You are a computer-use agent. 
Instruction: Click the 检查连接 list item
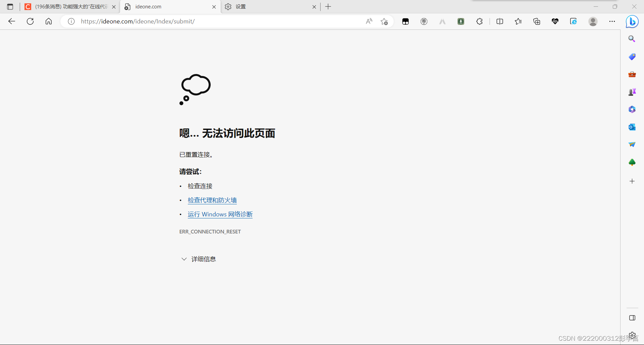200,186
